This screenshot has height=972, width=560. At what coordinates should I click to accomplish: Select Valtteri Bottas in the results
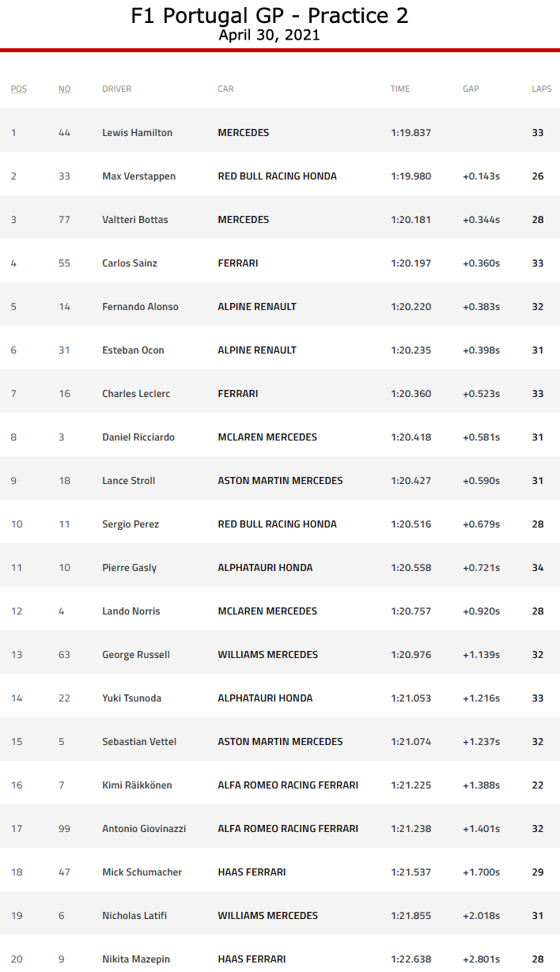coord(134,220)
